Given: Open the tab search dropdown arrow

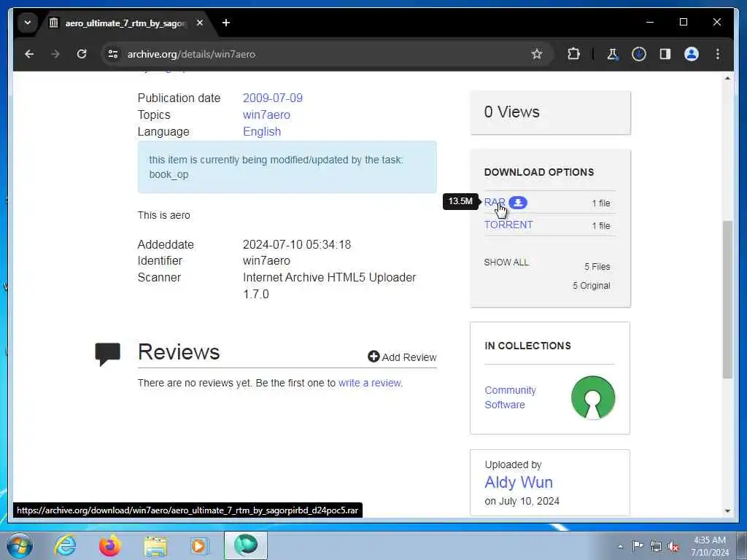Looking at the screenshot, I should (28, 23).
